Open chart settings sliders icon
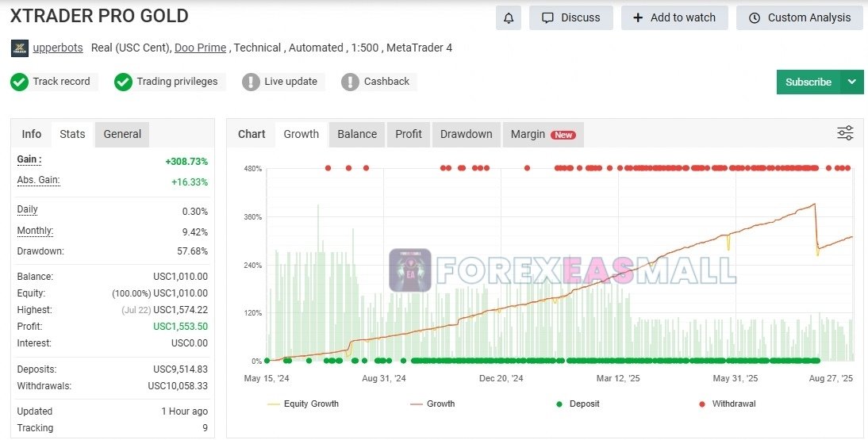This screenshot has width=868, height=440. (845, 133)
